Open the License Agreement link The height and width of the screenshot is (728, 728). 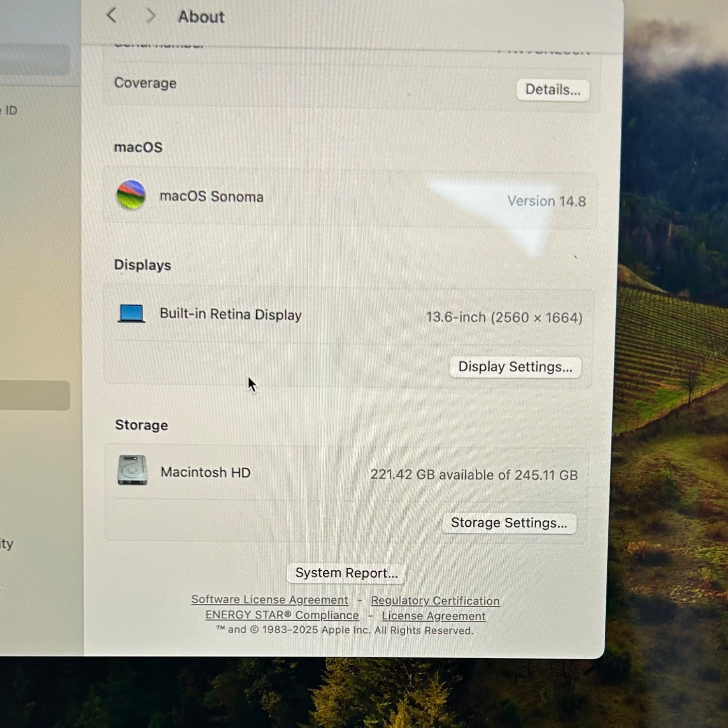(433, 616)
